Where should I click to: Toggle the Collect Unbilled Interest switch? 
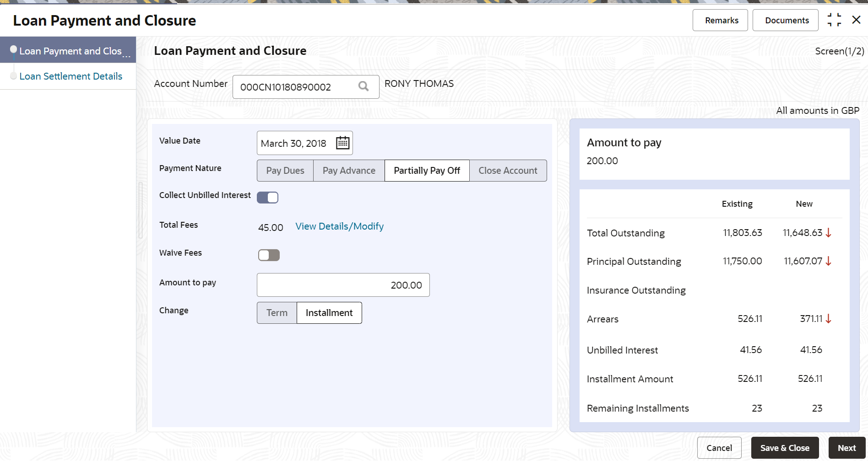[268, 197]
